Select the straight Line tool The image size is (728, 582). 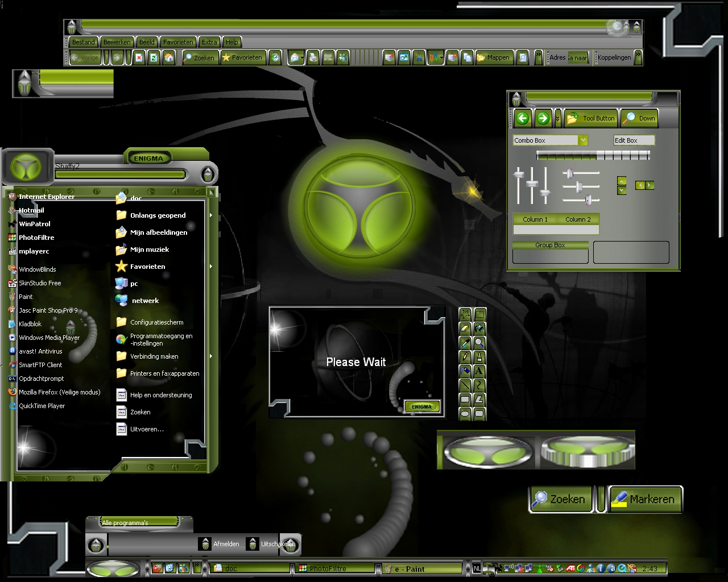click(x=465, y=385)
